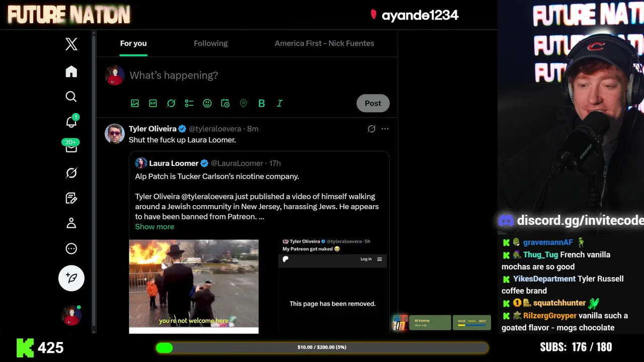
Task: Open the Profile person icon
Action: tap(71, 223)
